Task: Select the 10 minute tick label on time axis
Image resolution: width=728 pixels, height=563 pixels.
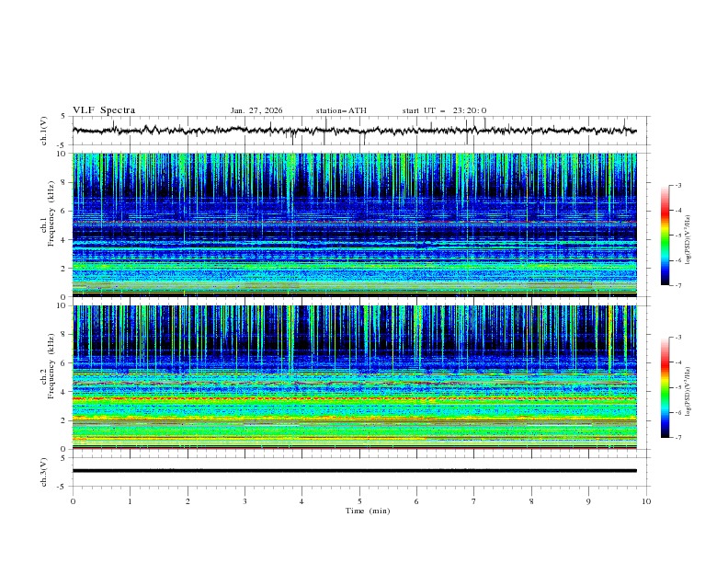Action: (646, 501)
